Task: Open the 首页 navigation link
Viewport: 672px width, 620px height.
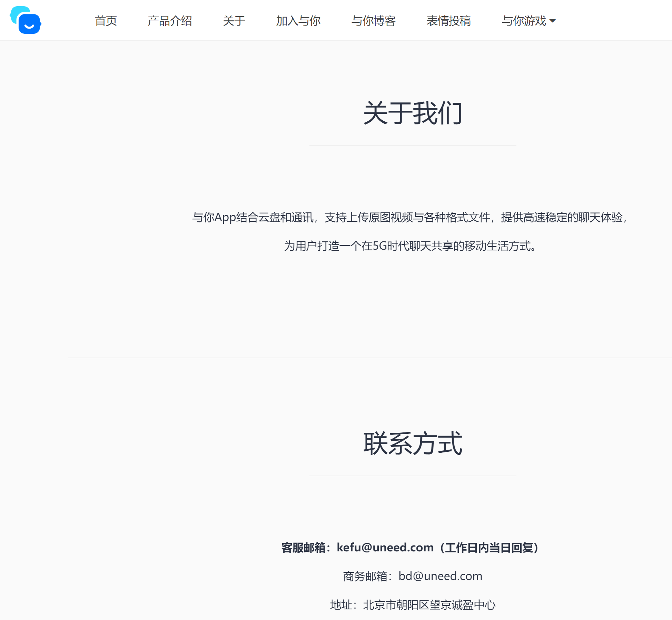Action: (x=106, y=21)
